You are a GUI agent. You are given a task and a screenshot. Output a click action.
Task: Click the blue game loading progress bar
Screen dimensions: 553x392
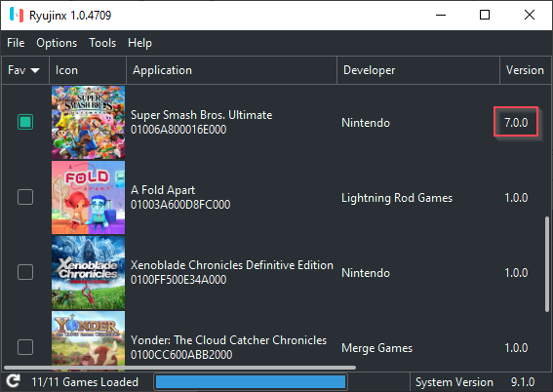point(251,382)
